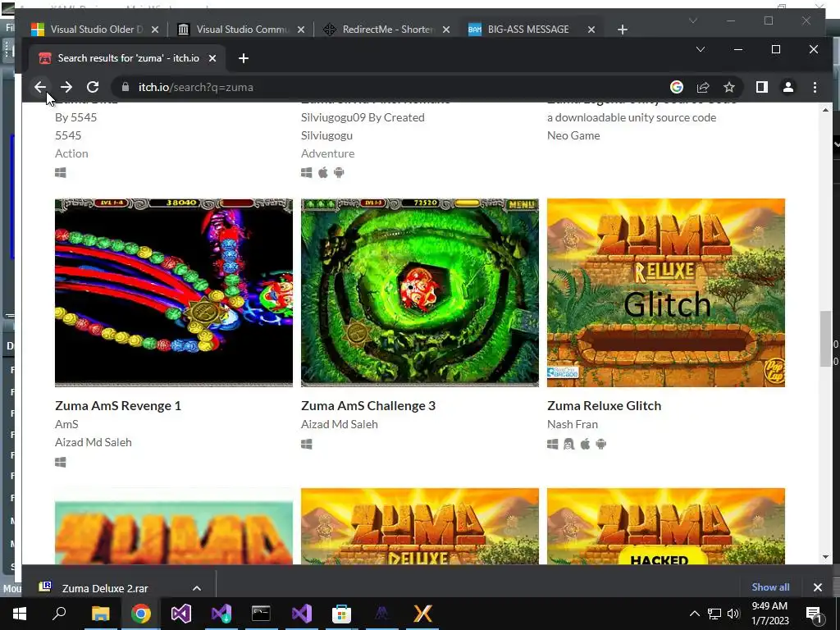Click the page's vertical scrollbar thumb
840x630 pixels.
(x=825, y=339)
